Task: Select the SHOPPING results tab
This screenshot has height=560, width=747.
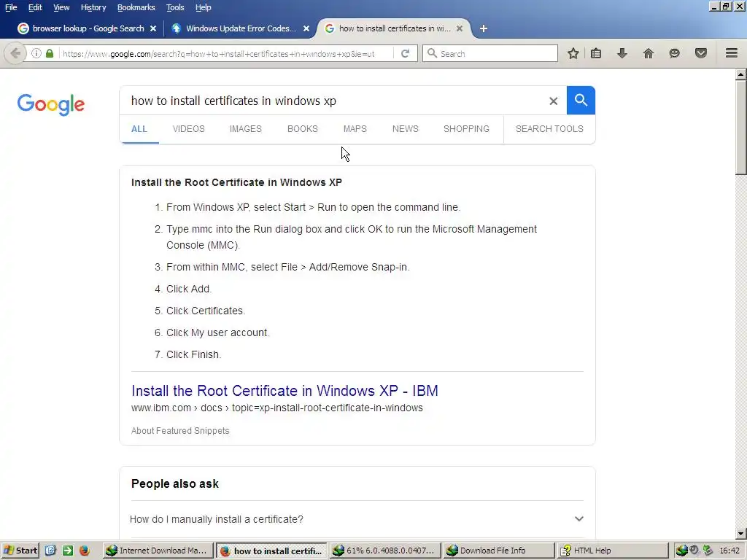Action: point(466,129)
